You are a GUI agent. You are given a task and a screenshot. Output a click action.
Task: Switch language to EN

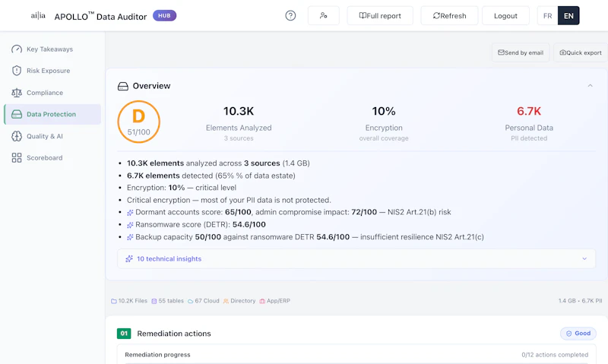[568, 15]
